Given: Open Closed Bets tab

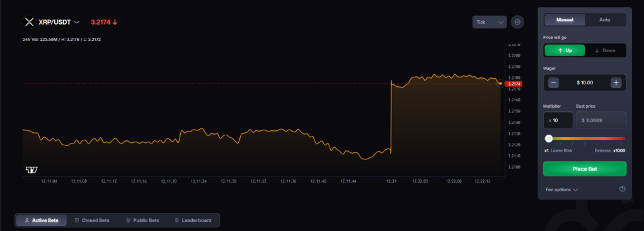Looking at the screenshot, I should click(x=92, y=220).
